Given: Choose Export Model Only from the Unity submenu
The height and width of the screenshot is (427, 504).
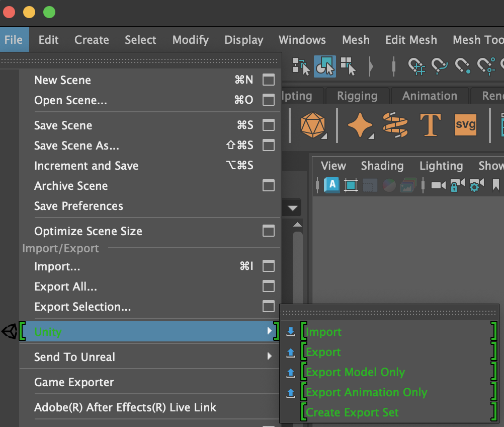Looking at the screenshot, I should pos(354,373).
